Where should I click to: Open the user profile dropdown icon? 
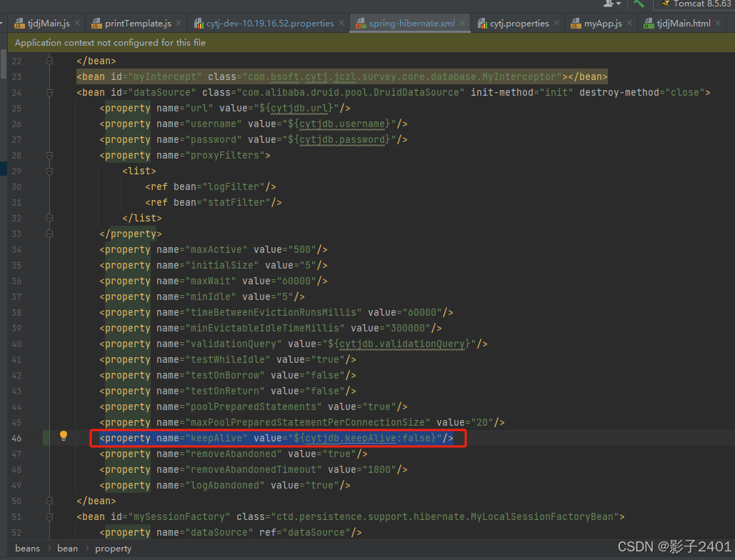pyautogui.click(x=611, y=4)
